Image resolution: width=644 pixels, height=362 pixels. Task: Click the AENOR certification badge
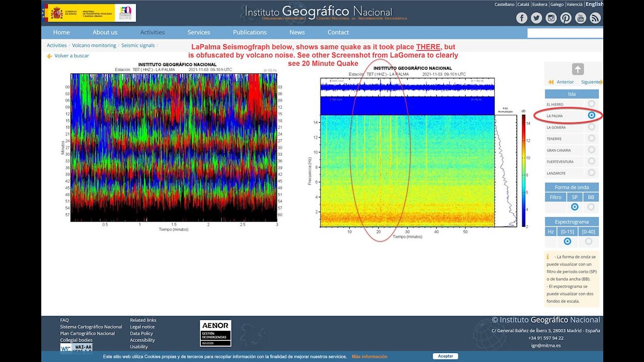(x=215, y=333)
